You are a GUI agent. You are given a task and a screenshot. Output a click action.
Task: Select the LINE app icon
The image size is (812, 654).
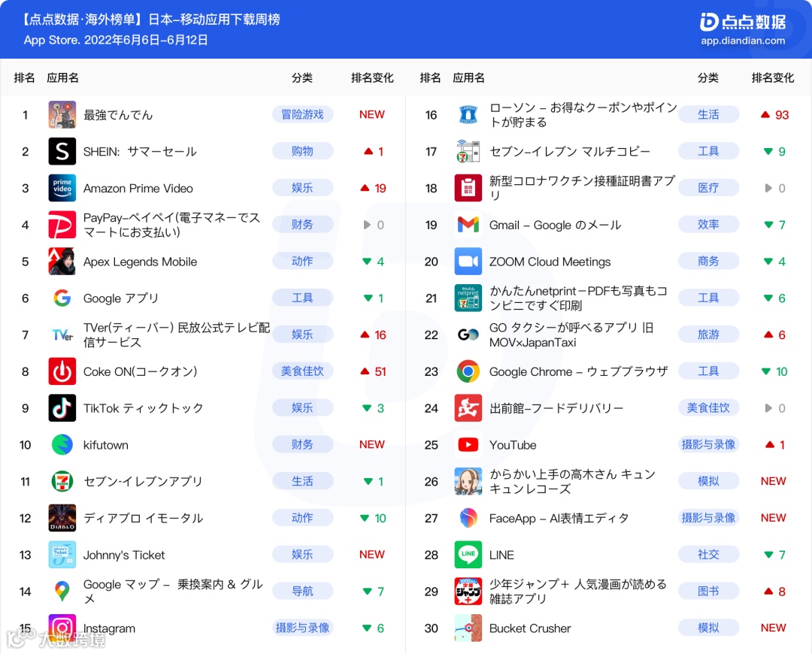(468, 555)
